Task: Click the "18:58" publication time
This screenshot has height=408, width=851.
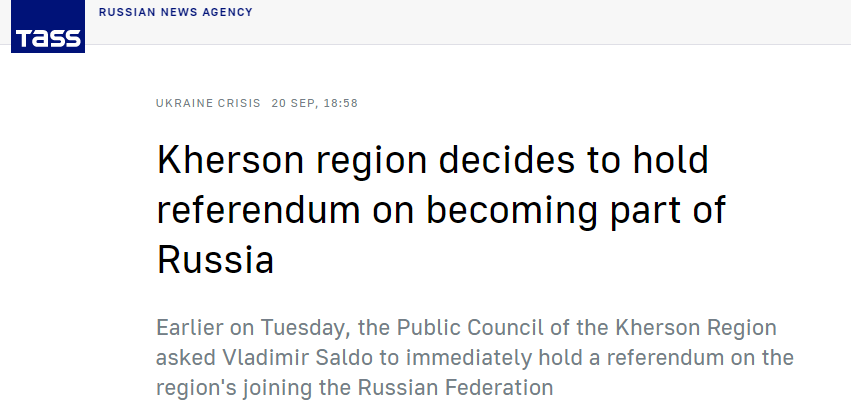Action: [x=340, y=103]
